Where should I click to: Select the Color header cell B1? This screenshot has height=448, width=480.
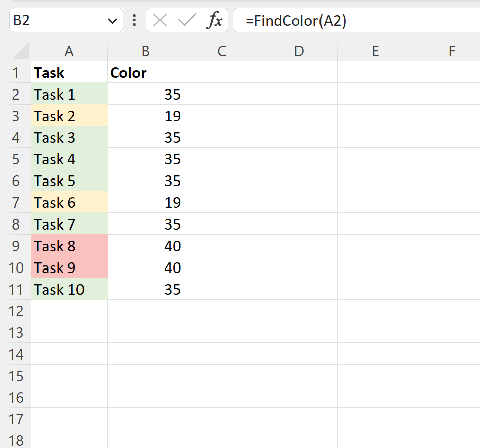point(145,72)
